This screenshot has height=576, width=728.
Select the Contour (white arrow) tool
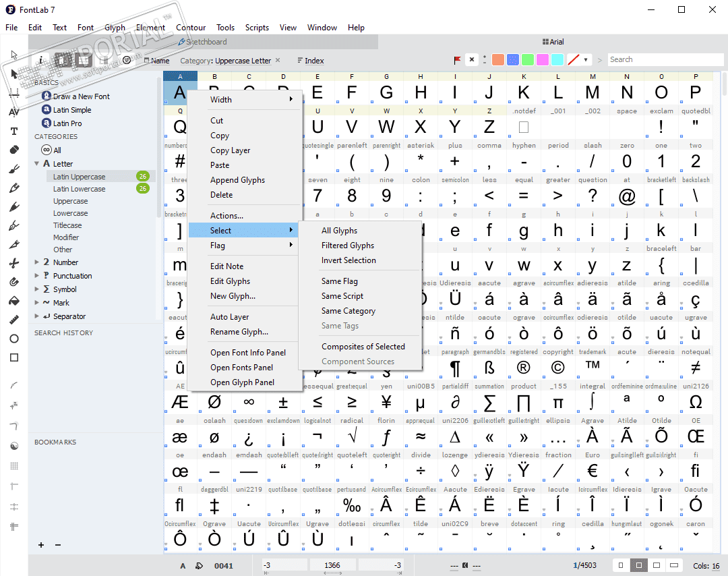tap(14, 55)
